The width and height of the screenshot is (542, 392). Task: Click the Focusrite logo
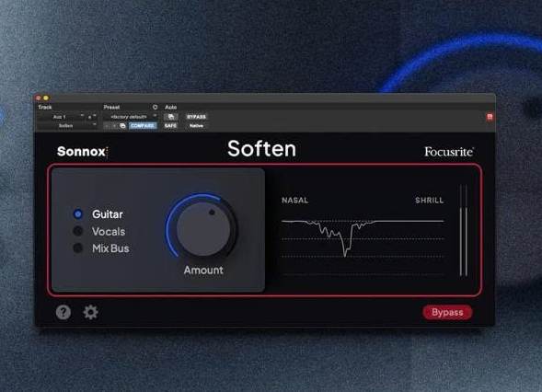click(449, 152)
